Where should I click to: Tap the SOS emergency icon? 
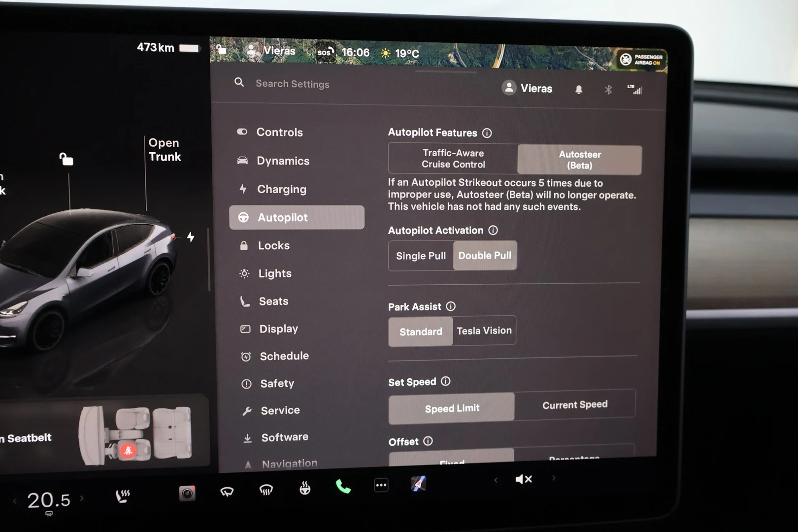325,52
